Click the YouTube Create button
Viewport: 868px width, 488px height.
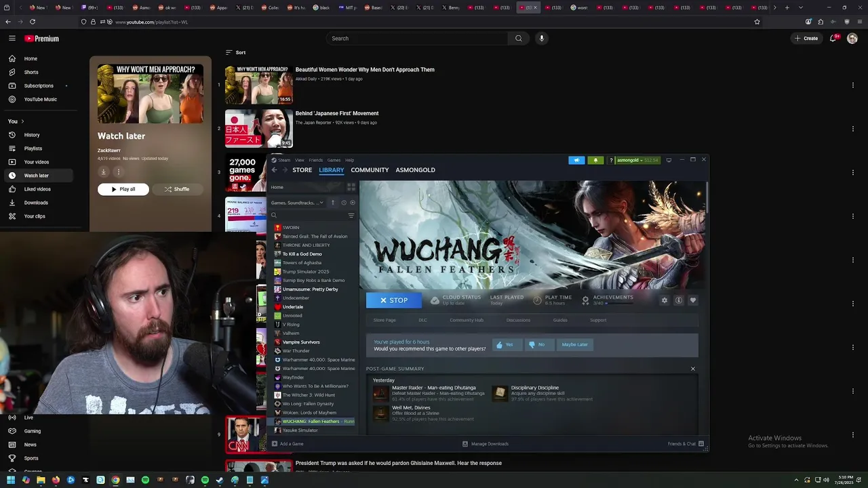click(806, 39)
